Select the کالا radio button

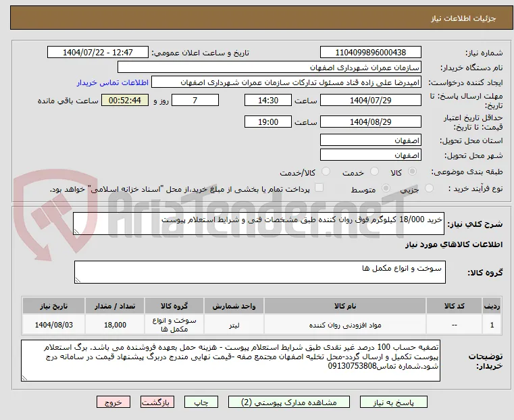click(413, 172)
